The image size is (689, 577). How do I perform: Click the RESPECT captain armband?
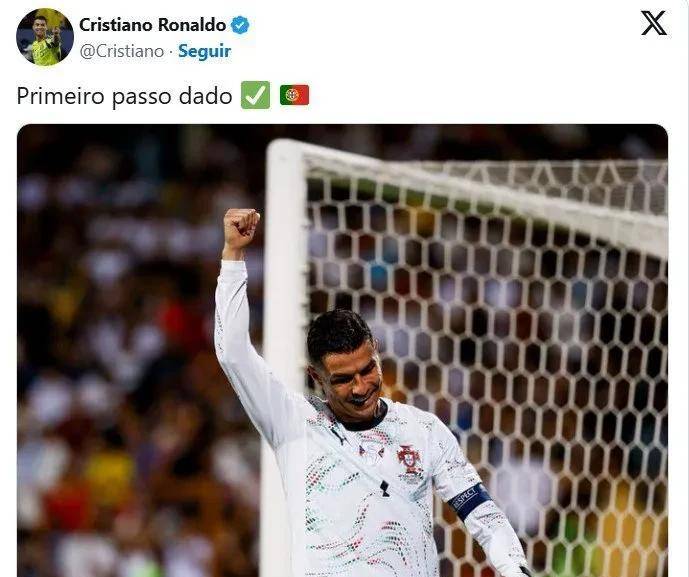(470, 501)
